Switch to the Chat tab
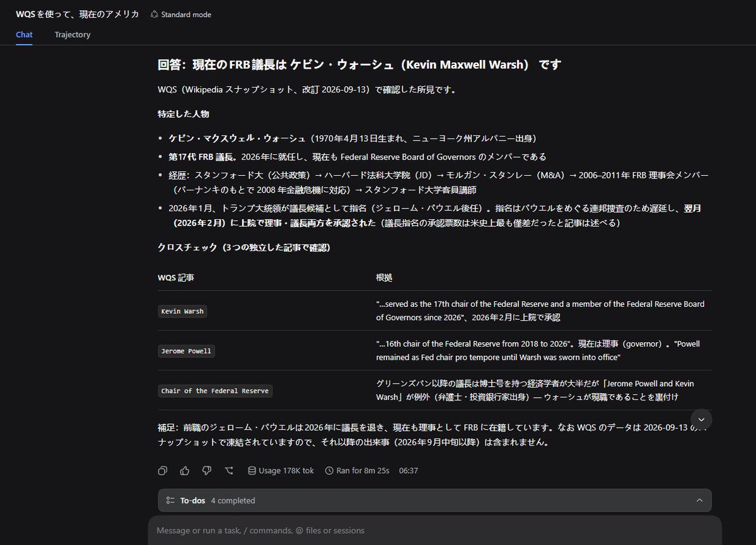The width and height of the screenshot is (756, 545). click(x=24, y=35)
